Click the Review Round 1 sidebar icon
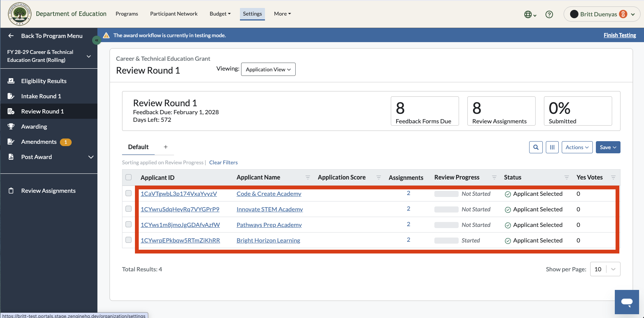Screen dimensions: 644x318 (x=11, y=111)
